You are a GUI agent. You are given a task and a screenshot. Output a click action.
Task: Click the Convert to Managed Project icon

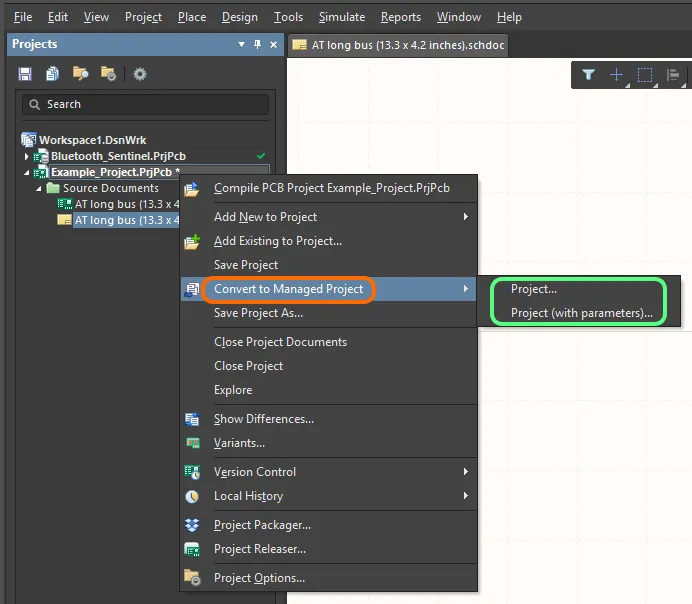(x=192, y=289)
